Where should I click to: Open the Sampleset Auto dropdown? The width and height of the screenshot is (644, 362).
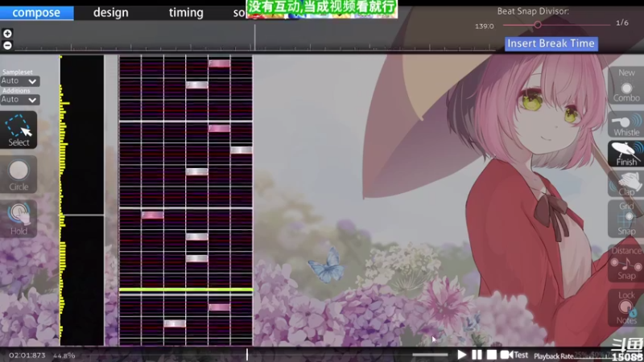click(19, 81)
